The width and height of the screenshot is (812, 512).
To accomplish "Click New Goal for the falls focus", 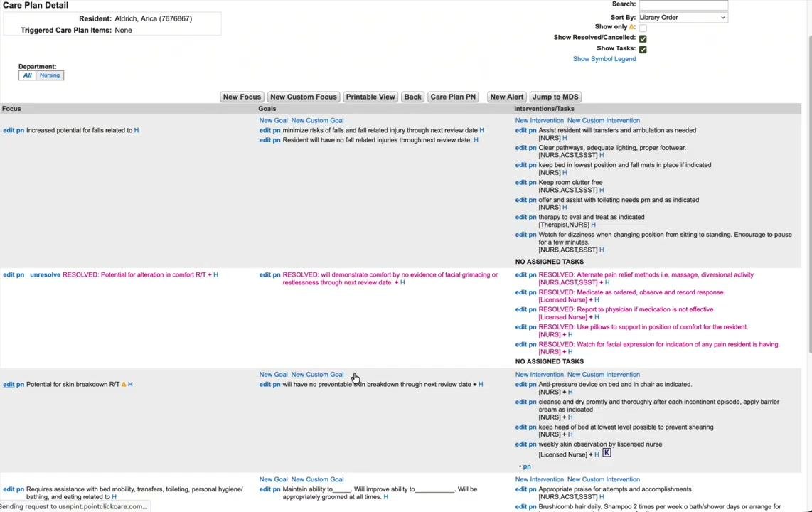I will 274,121.
